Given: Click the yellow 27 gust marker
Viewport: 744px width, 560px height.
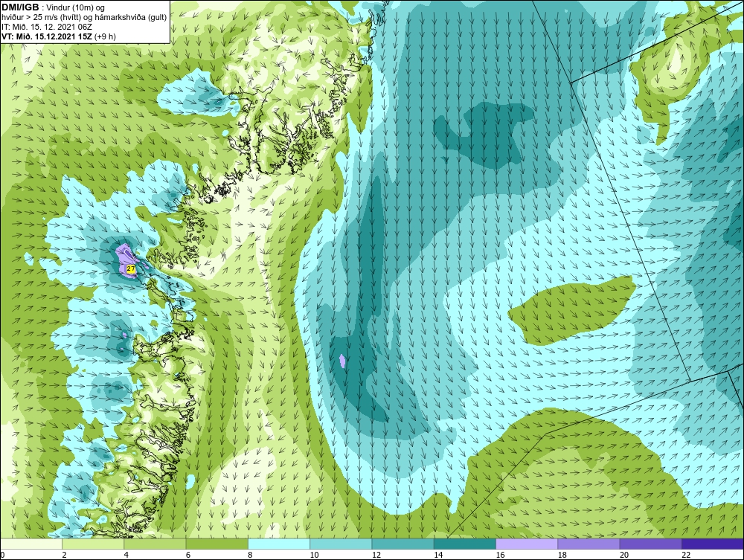Looking at the screenshot, I should tap(132, 269).
